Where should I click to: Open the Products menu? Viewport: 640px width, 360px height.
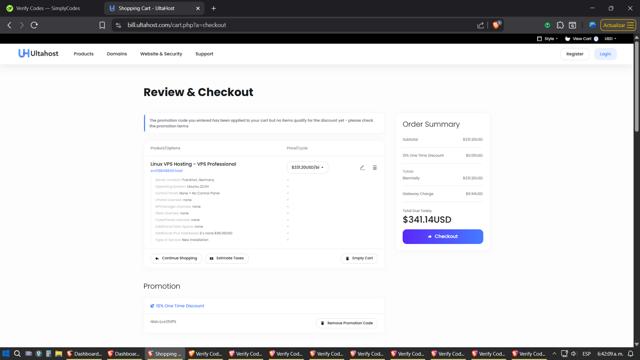point(84,54)
